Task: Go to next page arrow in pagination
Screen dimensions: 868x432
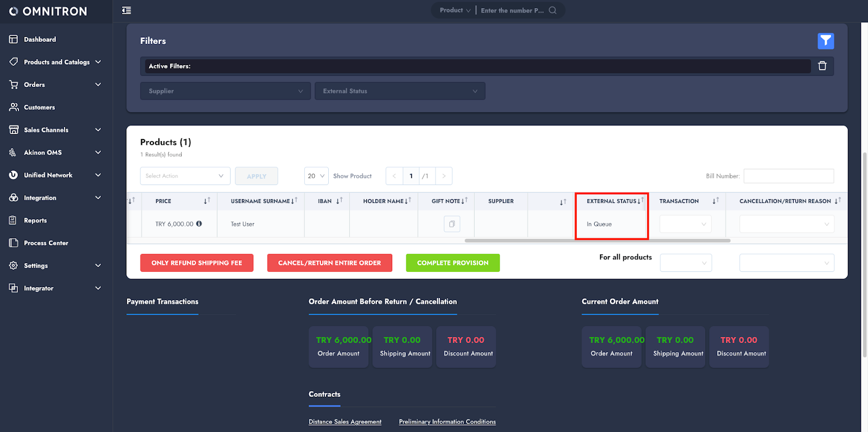Action: coord(444,176)
